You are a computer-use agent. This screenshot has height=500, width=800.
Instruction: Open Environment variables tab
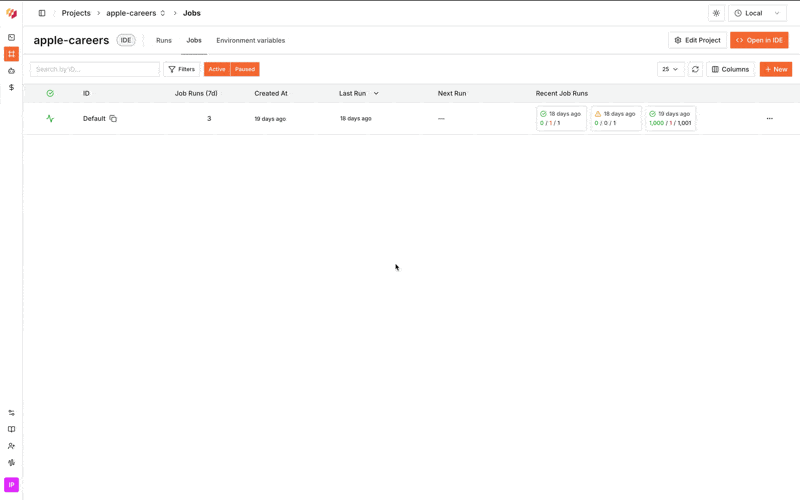[251, 40]
